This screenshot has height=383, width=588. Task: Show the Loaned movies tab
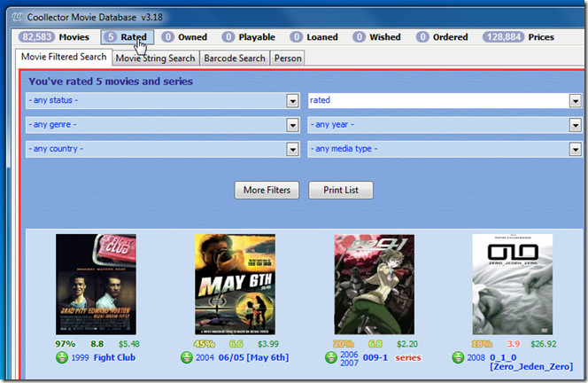[313, 37]
